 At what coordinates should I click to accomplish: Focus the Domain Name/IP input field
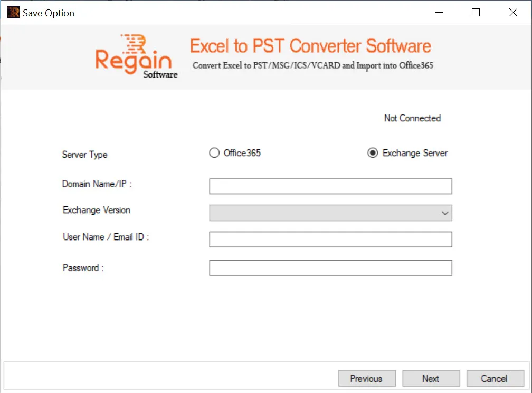(330, 186)
